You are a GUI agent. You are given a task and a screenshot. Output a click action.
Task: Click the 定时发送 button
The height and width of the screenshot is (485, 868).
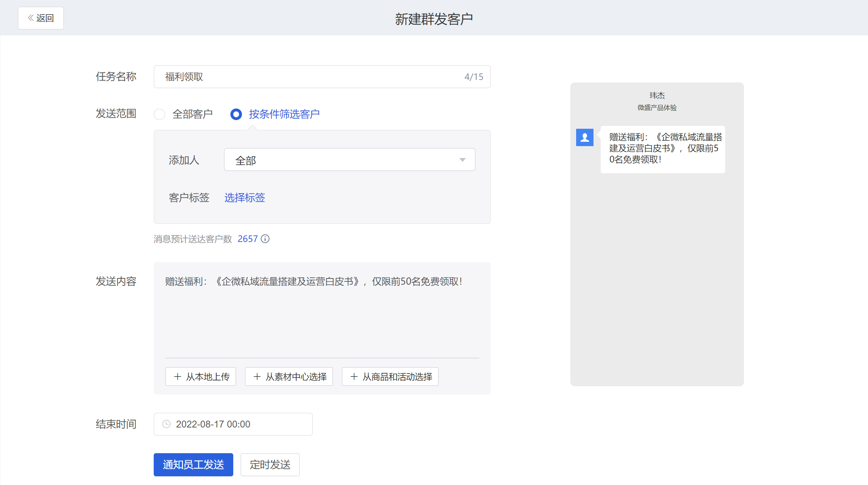tap(270, 465)
